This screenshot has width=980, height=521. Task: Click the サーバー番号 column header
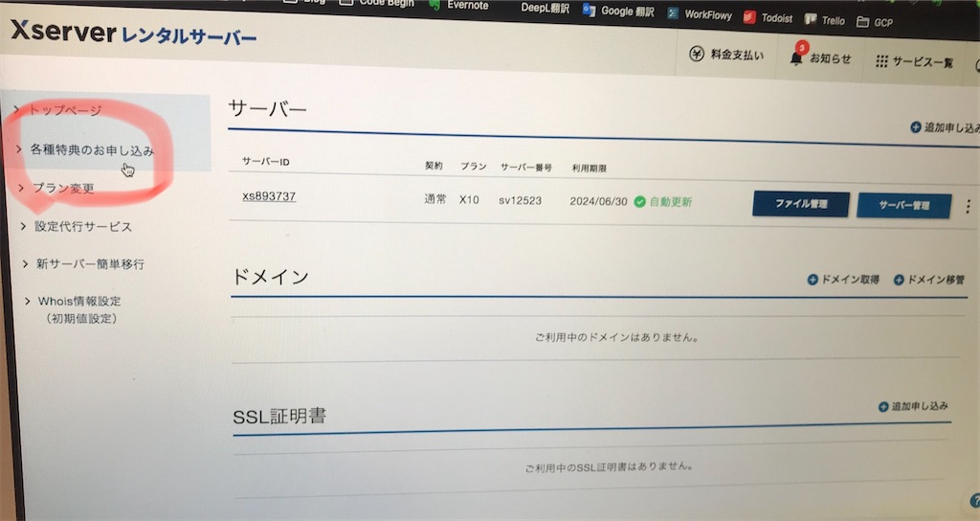[x=525, y=167]
